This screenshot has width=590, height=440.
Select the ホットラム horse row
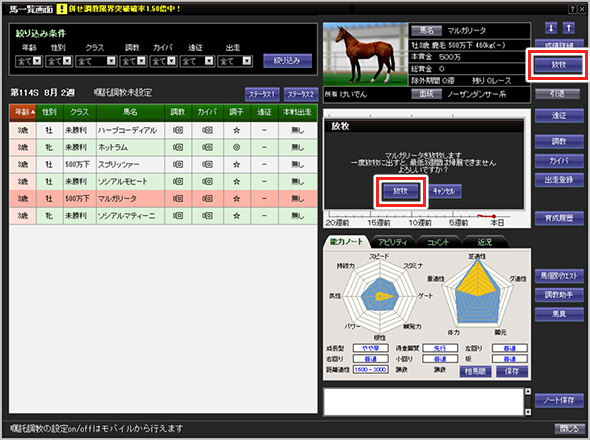tap(163, 148)
